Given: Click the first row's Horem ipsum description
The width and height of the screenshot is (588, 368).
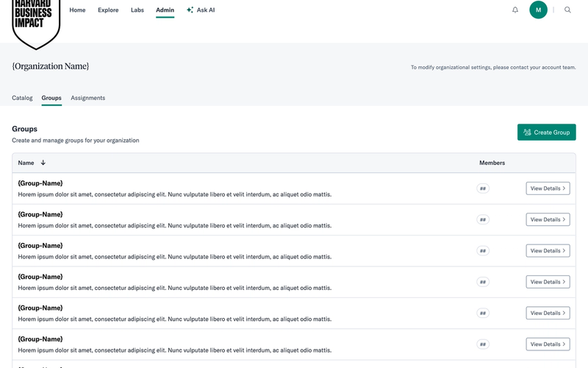Looking at the screenshot, I should (175, 194).
